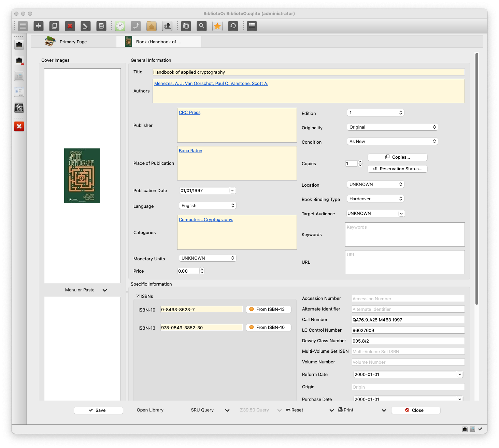The width and height of the screenshot is (499, 448).
Task: Click the green clock icon
Action: pyautogui.click(x=120, y=26)
